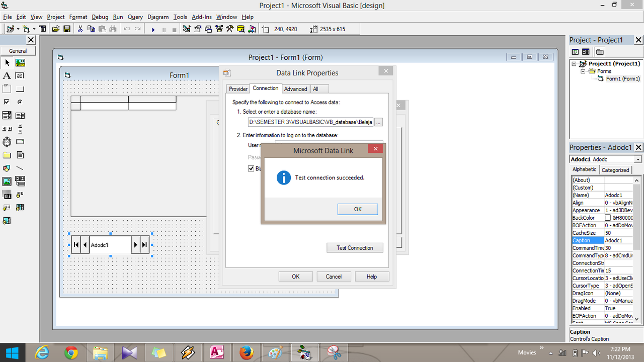Click the Test Connection button
This screenshot has width=644, height=362.
355,248
